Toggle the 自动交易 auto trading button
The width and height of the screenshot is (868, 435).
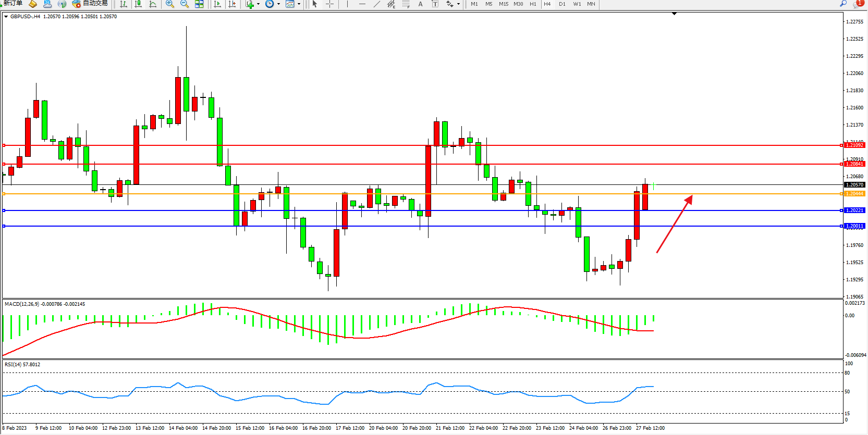click(x=90, y=4)
